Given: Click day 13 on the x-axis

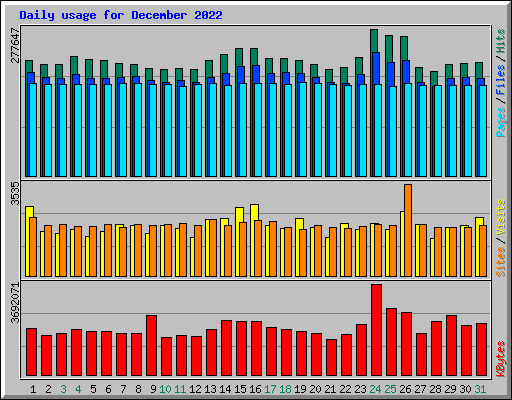Looking at the screenshot, I should tap(210, 389).
